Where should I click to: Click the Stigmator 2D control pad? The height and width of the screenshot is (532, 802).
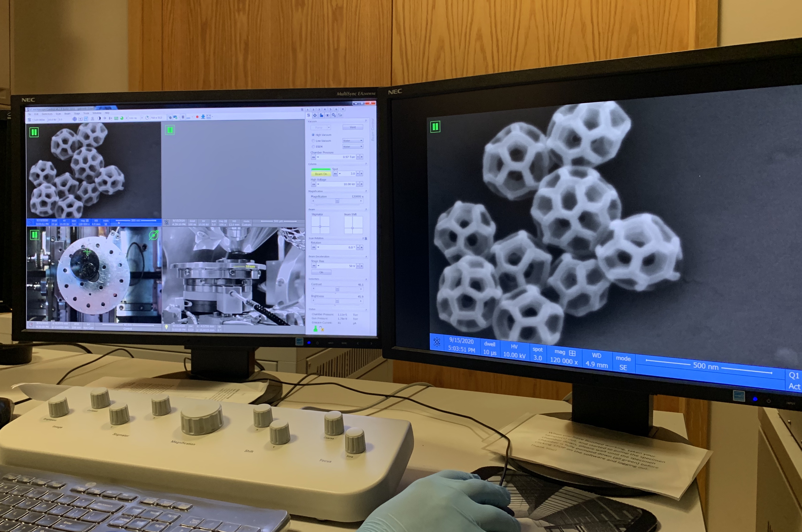coord(321,225)
